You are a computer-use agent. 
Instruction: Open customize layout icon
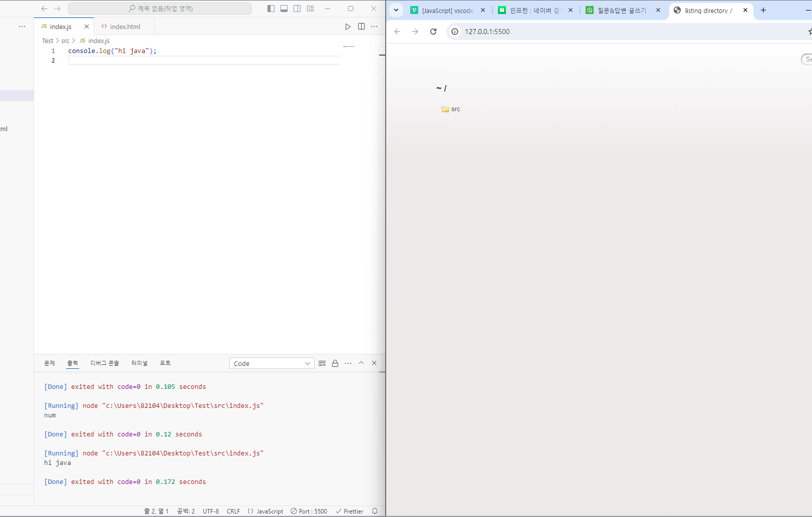311,9
